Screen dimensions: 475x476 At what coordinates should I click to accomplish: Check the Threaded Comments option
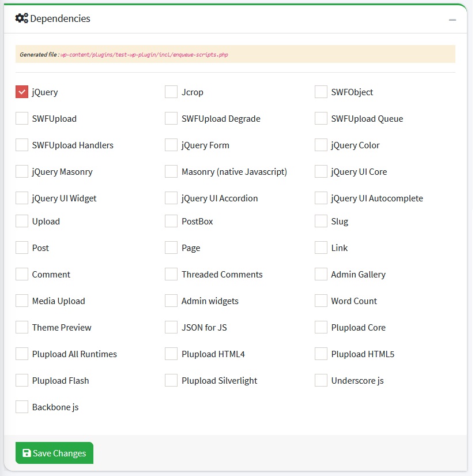[x=171, y=274]
